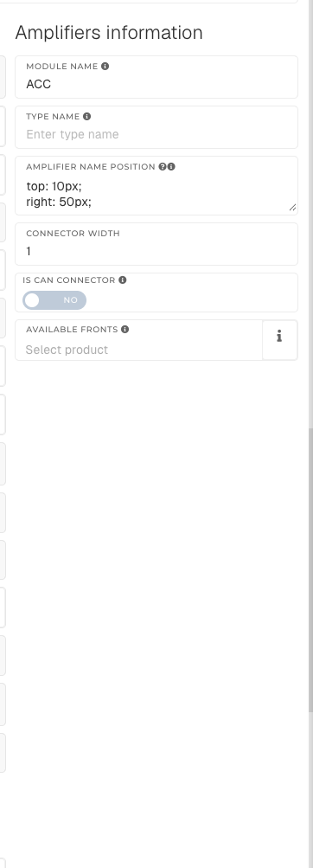Click the square info button beside Select product
The height and width of the screenshot is (868, 313).
tap(279, 340)
